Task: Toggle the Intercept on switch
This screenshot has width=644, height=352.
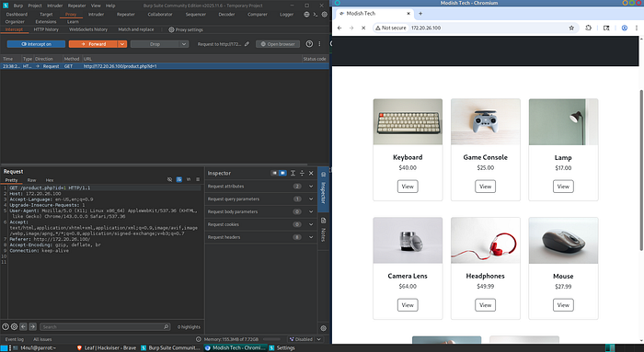Action: tap(36, 44)
